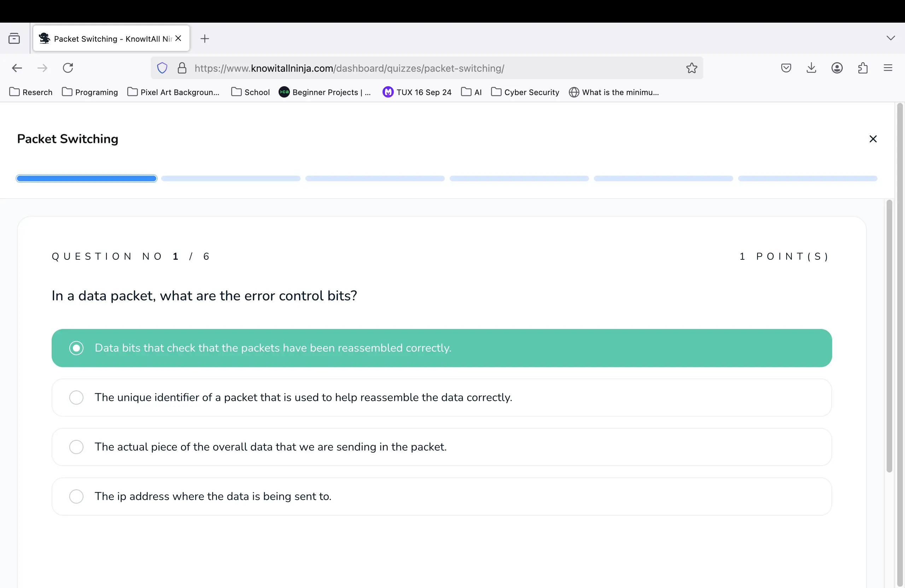Click the tracking protection shield icon
905x588 pixels.
(162, 68)
